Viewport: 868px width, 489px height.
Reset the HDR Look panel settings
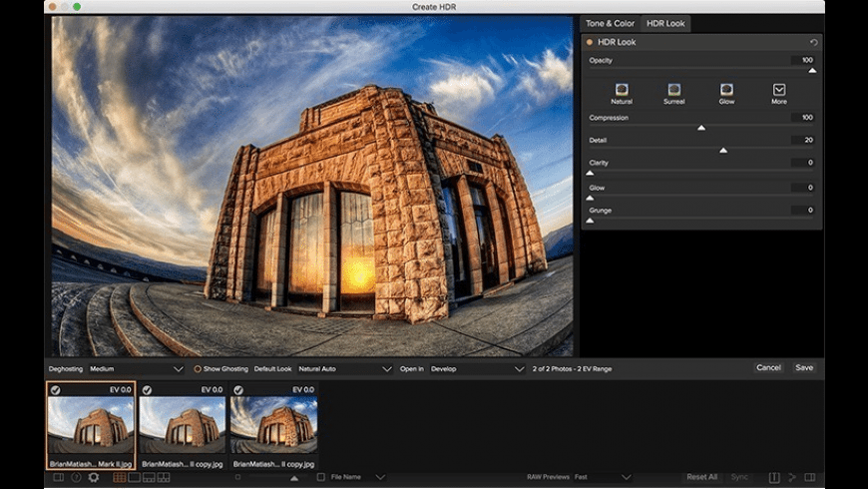click(813, 43)
